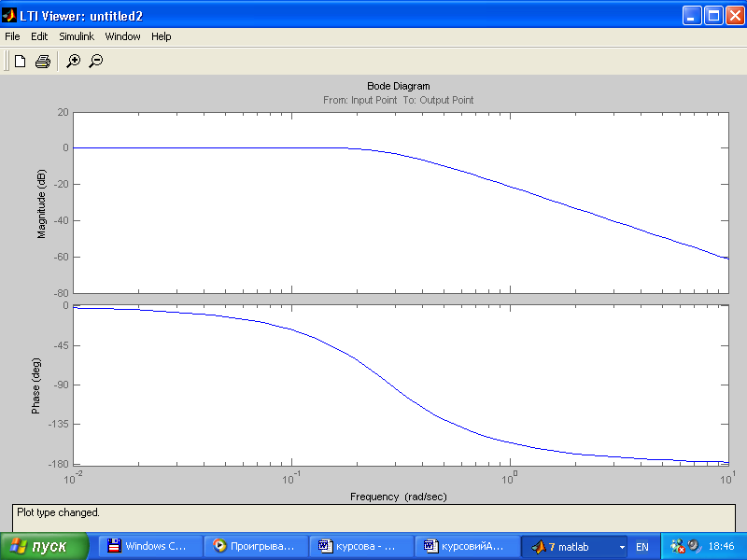Switch to the 'курсовийА…' Word document
The image size is (747, 560).
pyautogui.click(x=467, y=546)
